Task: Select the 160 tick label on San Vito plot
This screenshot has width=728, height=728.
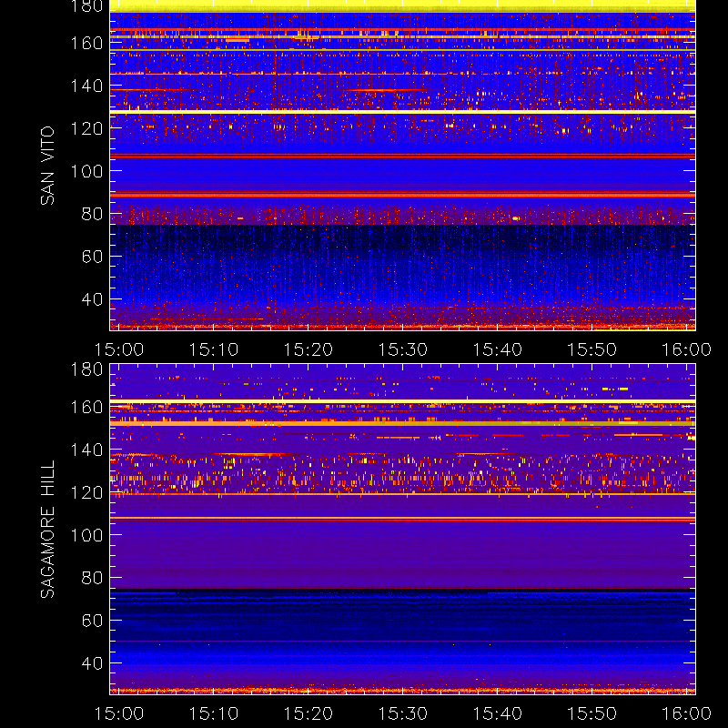Action: [x=86, y=43]
